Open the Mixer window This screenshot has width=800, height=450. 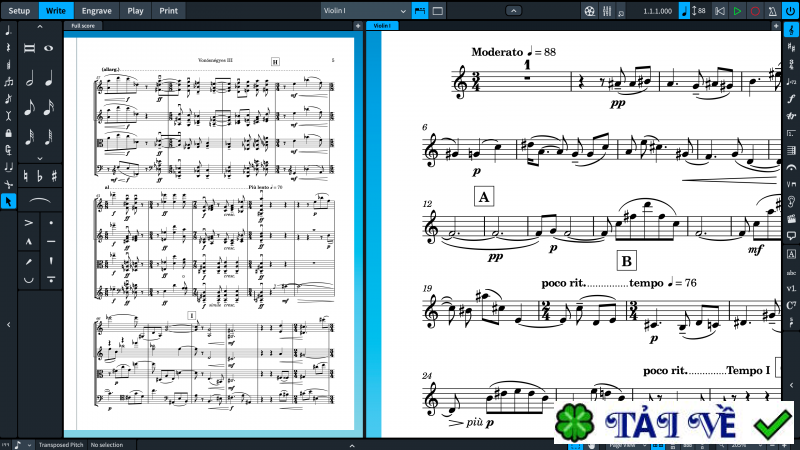point(607,11)
